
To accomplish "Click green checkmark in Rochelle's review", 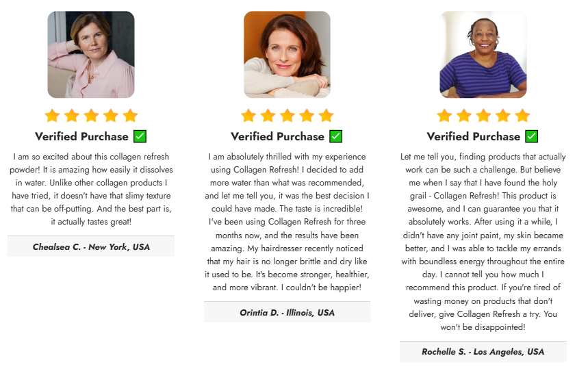I will click(532, 136).
